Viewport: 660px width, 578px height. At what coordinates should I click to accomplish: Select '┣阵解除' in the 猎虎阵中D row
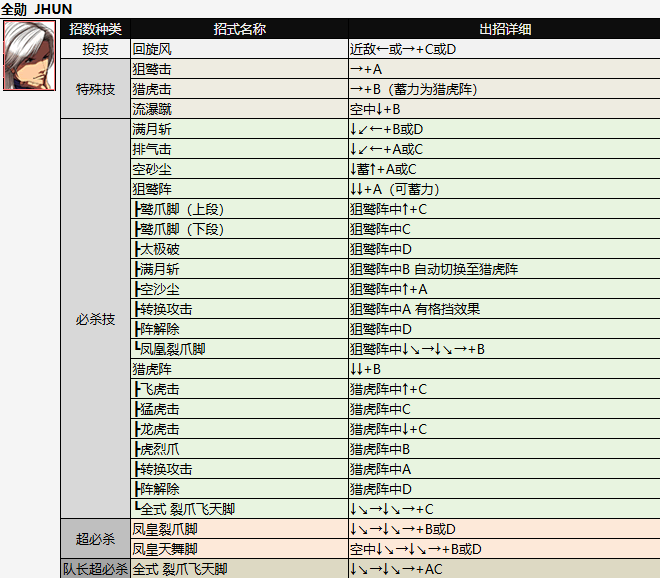point(157,489)
